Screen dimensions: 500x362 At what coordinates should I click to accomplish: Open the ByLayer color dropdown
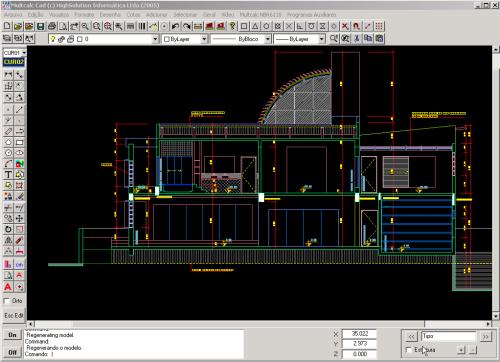pos(204,39)
